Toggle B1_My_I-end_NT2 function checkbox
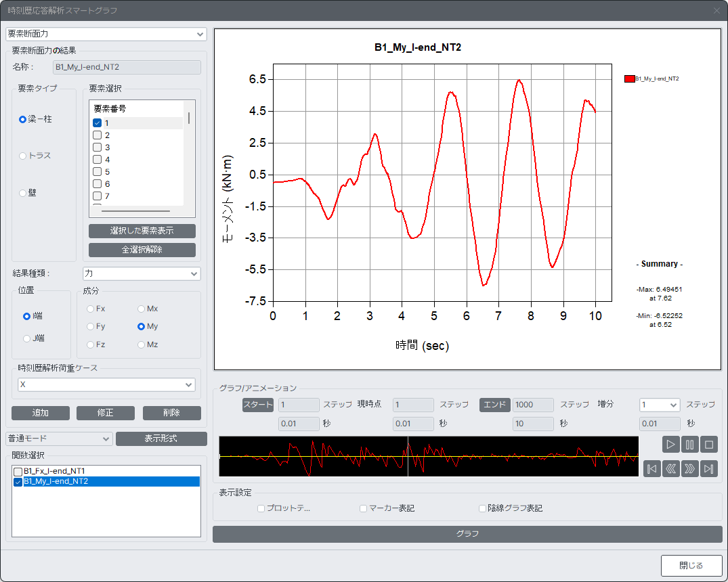Image resolution: width=728 pixels, height=582 pixels. pyautogui.click(x=18, y=482)
